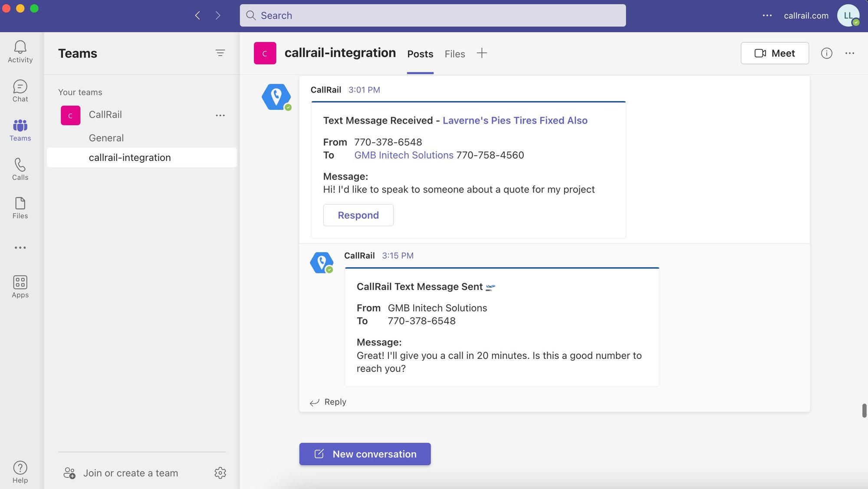The height and width of the screenshot is (489, 868).
Task: Open Laverne's Pies Tires Fixed Also link
Action: pyautogui.click(x=515, y=120)
